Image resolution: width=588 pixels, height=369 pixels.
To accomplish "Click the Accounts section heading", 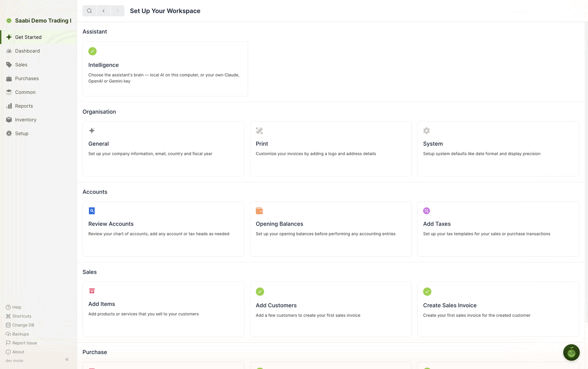I will click(x=95, y=192).
